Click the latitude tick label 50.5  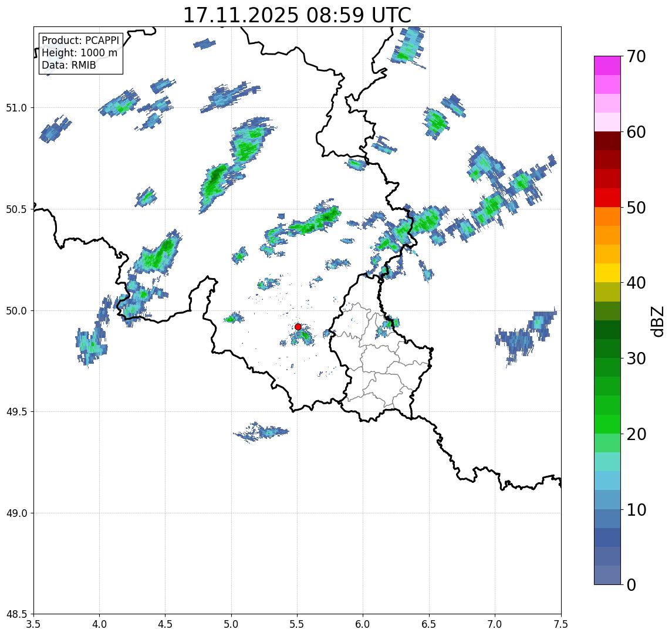16,209
